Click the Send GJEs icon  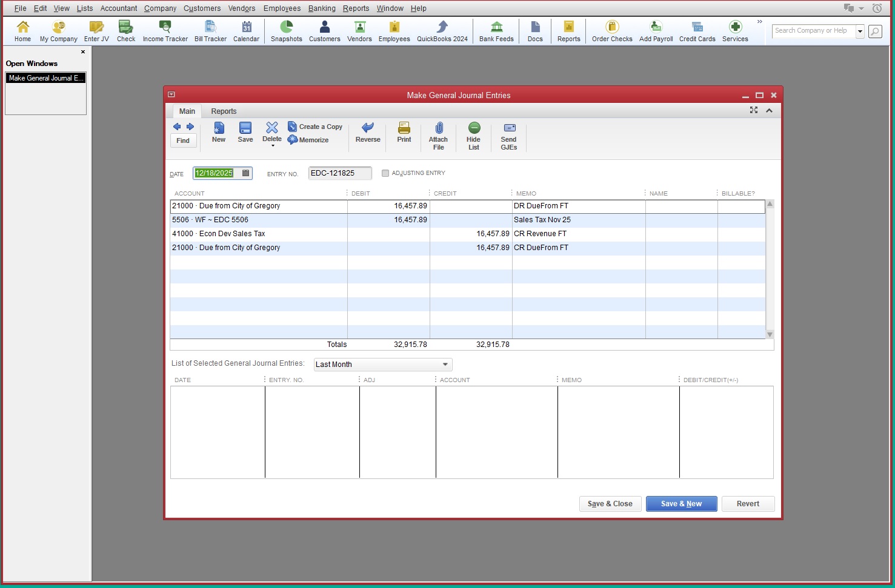pos(509,128)
